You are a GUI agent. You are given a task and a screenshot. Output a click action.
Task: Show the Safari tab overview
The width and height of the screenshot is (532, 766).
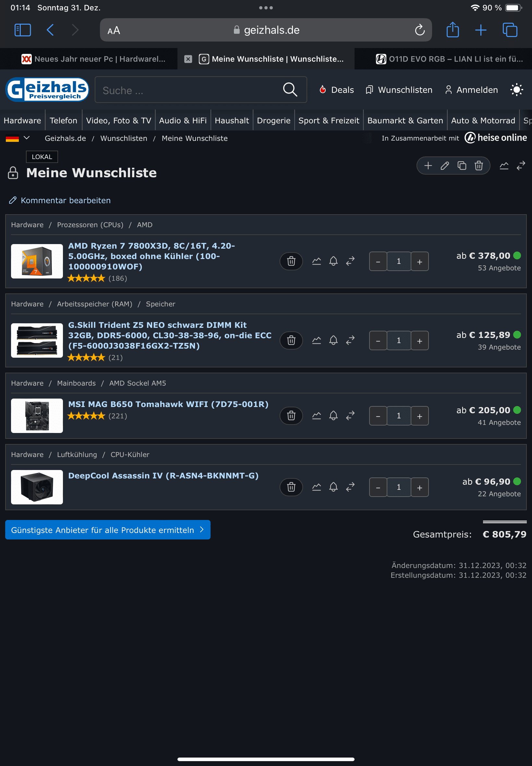pos(510,30)
